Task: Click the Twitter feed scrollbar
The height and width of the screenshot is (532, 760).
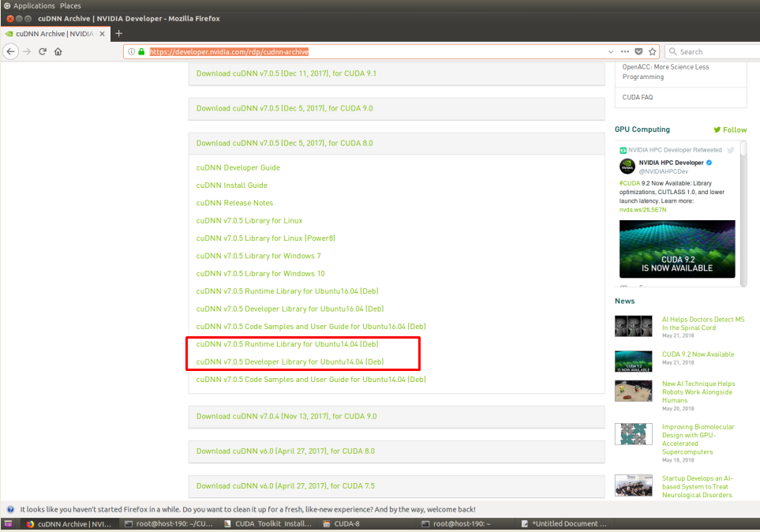Action: pyautogui.click(x=743, y=148)
